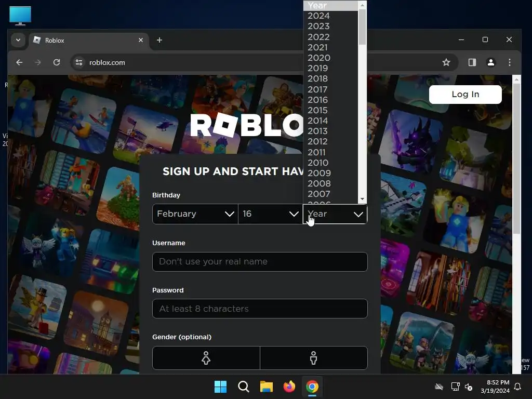Image resolution: width=532 pixels, height=399 pixels.
Task: Click the OneDrive cloud tray icon
Action: point(439,387)
